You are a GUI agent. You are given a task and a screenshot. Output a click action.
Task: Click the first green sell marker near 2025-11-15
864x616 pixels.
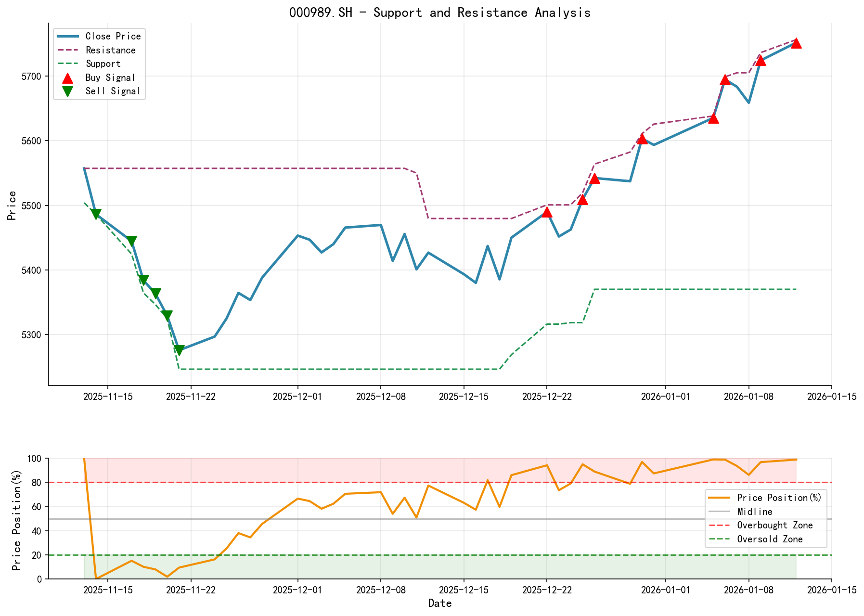pyautogui.click(x=96, y=212)
